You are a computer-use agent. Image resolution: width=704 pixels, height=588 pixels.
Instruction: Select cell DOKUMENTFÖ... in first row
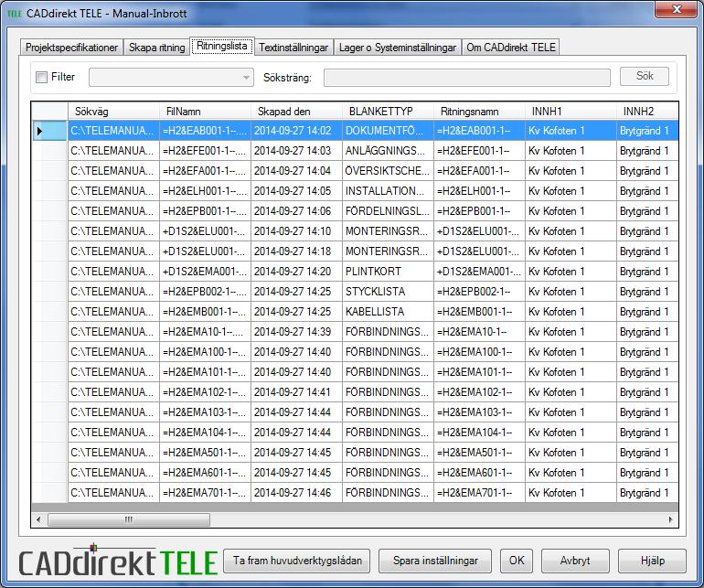388,131
